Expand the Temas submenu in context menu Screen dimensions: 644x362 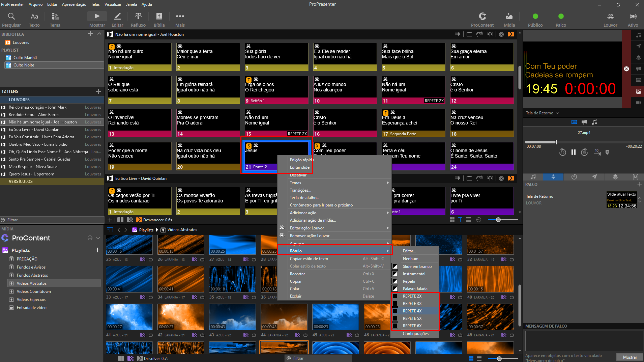click(x=334, y=183)
